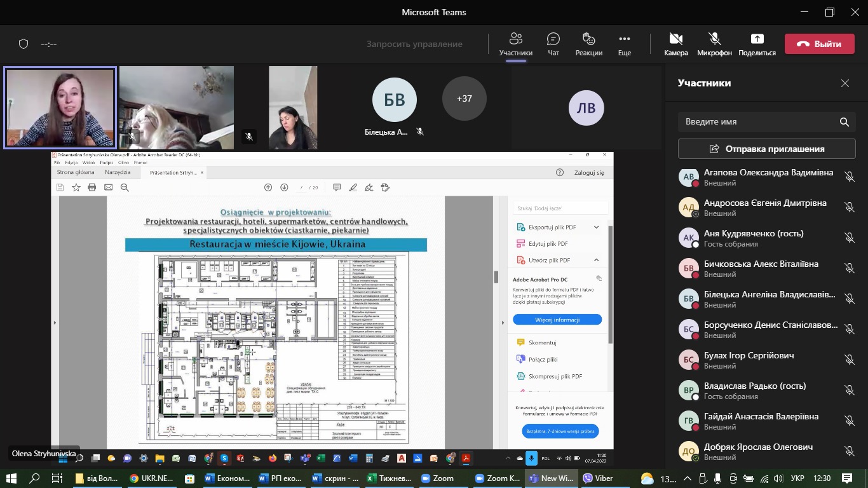Screen dimensions: 868x488
Task: Unmute with the Микрофон button
Action: click(714, 44)
